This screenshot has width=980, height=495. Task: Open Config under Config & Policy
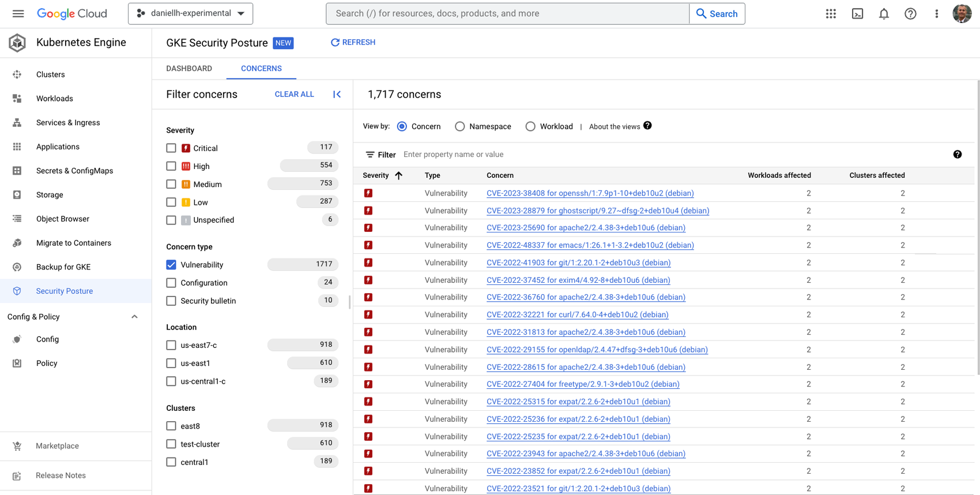point(47,339)
